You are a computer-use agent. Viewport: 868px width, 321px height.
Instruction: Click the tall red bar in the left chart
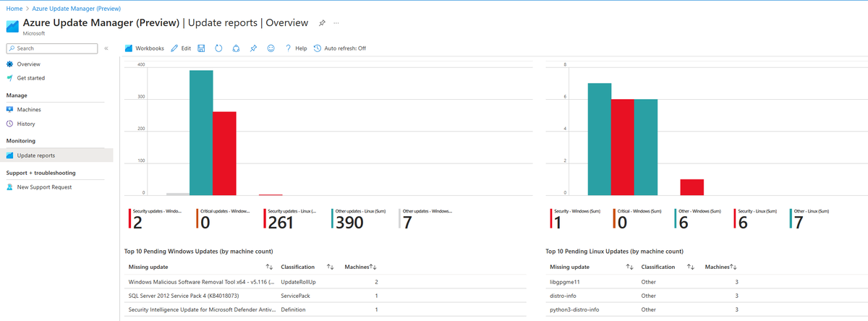pyautogui.click(x=224, y=153)
